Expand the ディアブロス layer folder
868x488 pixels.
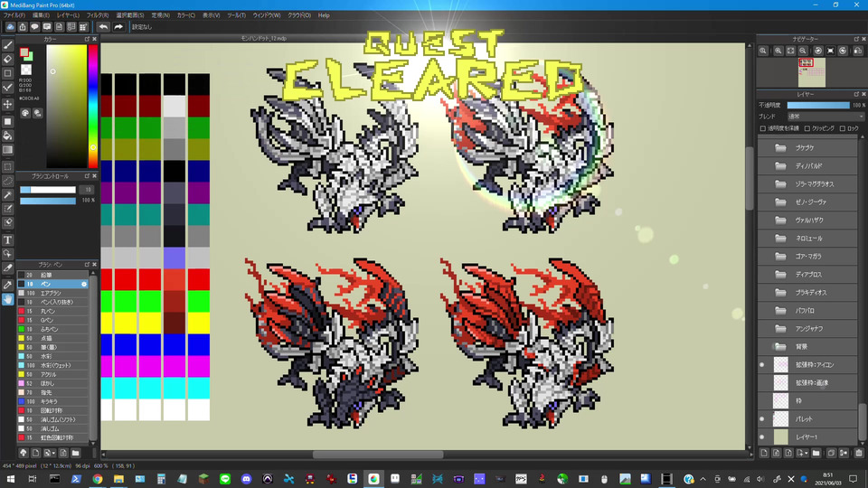coord(781,275)
